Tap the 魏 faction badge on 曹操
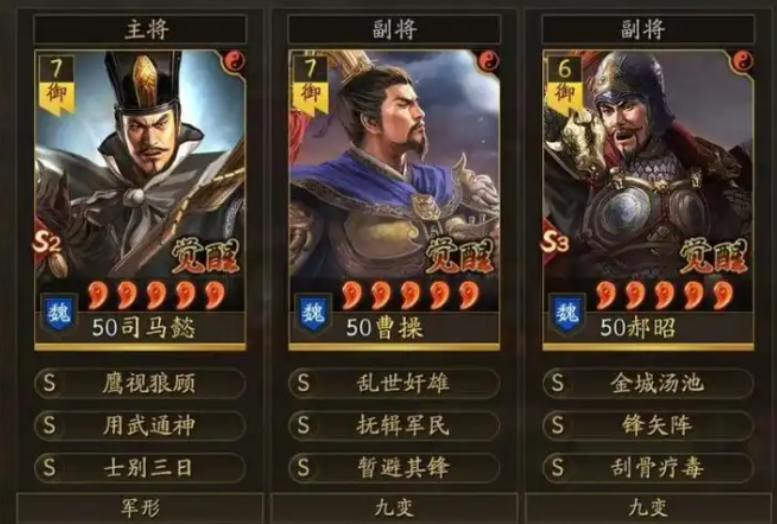 coord(313,314)
